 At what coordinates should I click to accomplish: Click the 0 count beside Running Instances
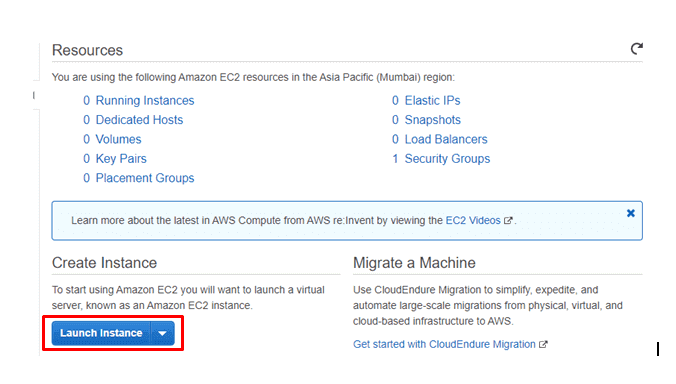[87, 100]
